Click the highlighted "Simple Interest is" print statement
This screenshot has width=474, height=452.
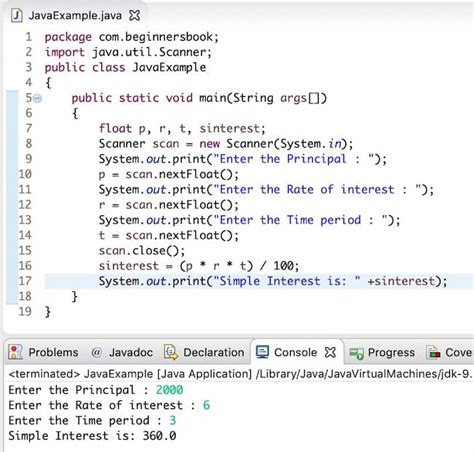(273, 281)
